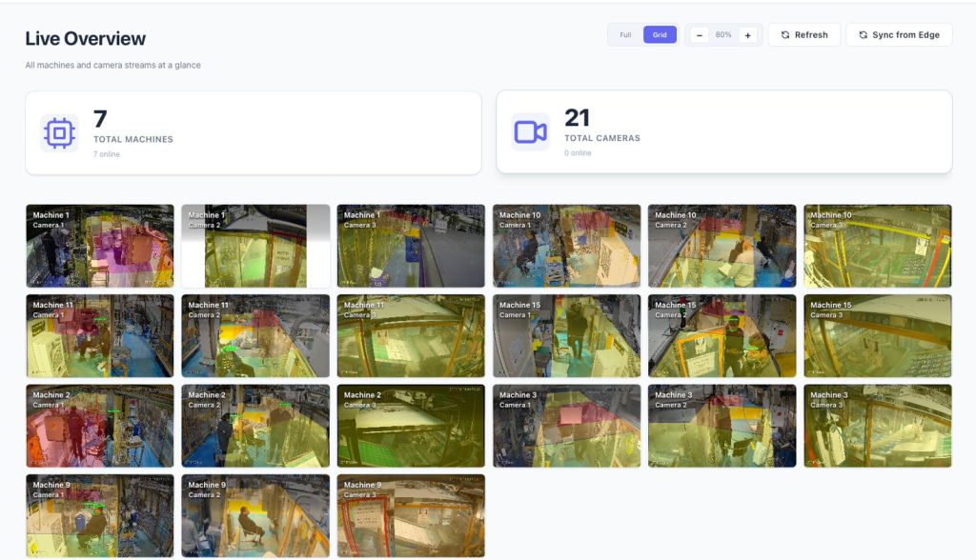Switch to Full view mode
The image size is (976, 560).
coord(625,35)
